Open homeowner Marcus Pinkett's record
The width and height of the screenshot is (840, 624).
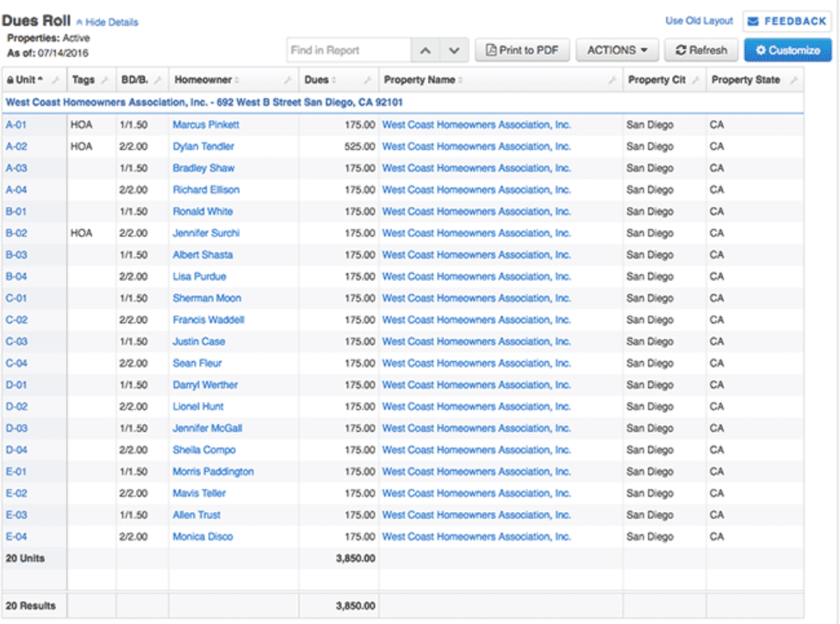tap(206, 125)
